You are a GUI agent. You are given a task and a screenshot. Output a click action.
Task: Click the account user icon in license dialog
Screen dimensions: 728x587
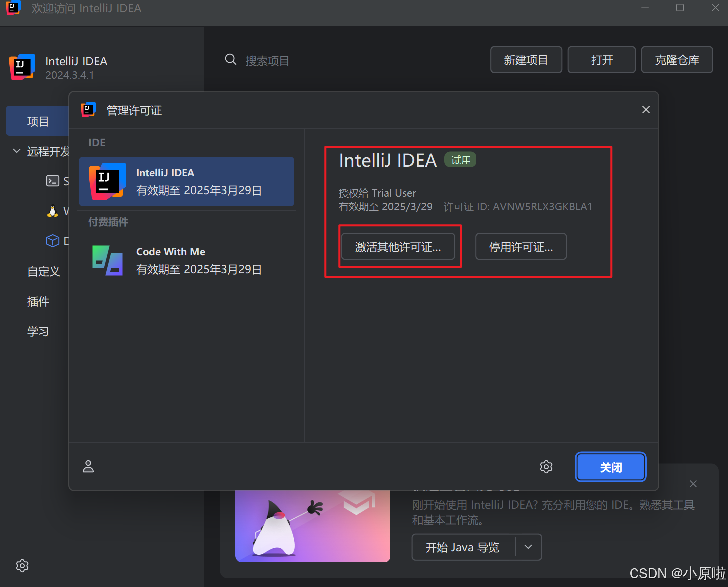pos(88,466)
